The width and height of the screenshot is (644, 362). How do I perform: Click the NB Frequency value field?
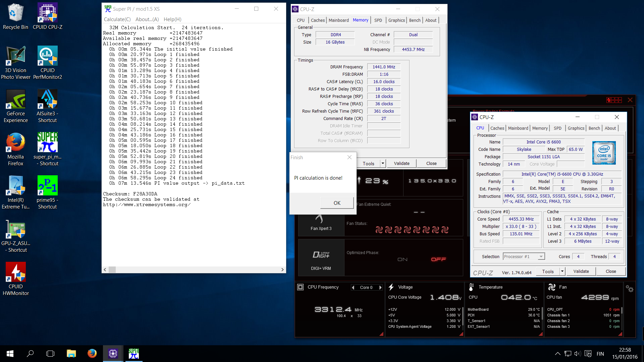413,50
